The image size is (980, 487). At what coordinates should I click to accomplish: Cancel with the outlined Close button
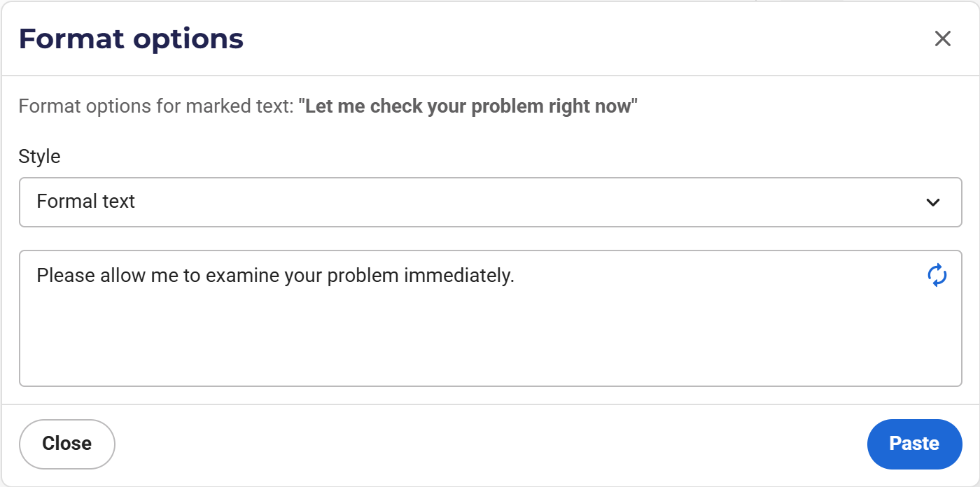tap(67, 444)
